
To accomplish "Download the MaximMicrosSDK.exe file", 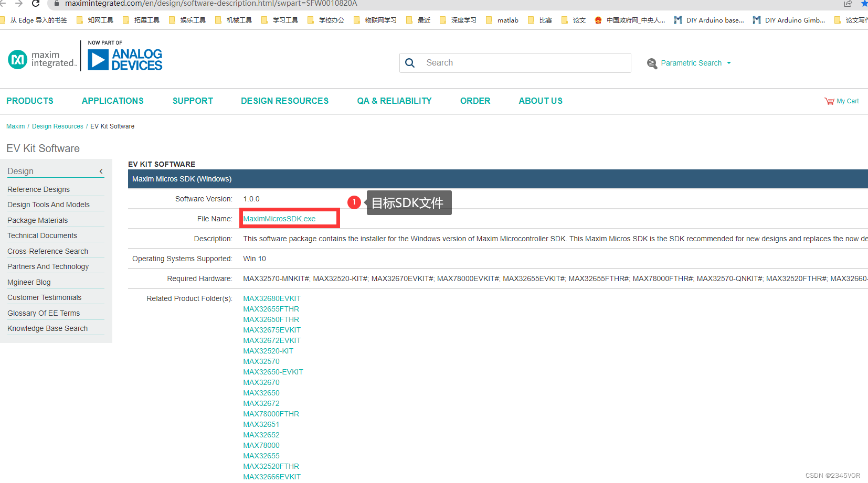I will pos(279,219).
